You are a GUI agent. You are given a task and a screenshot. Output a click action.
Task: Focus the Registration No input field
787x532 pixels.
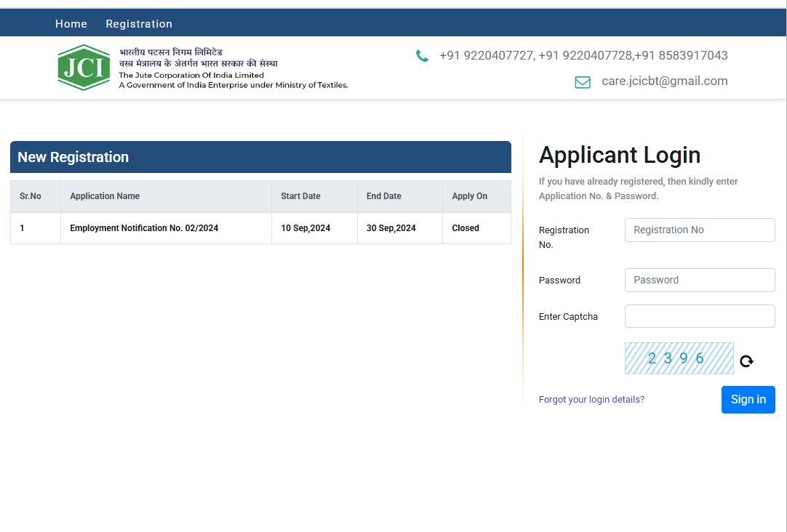tap(699, 230)
